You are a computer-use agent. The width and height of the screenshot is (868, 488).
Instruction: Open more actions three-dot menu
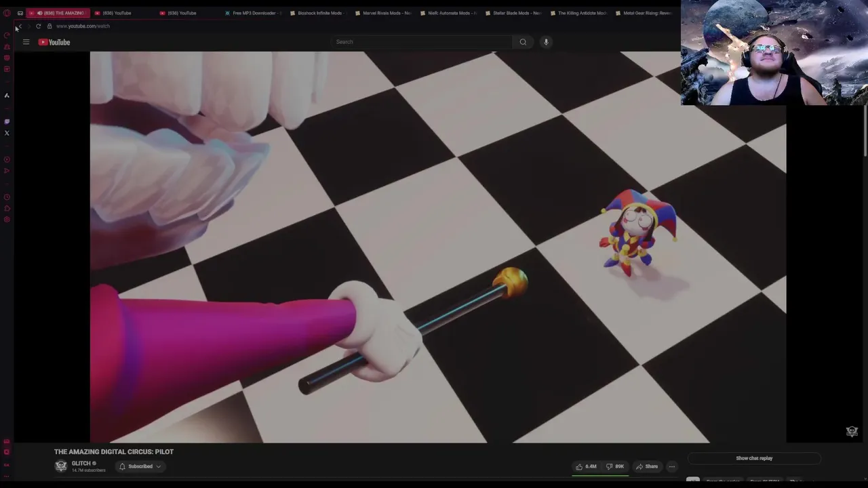click(672, 466)
